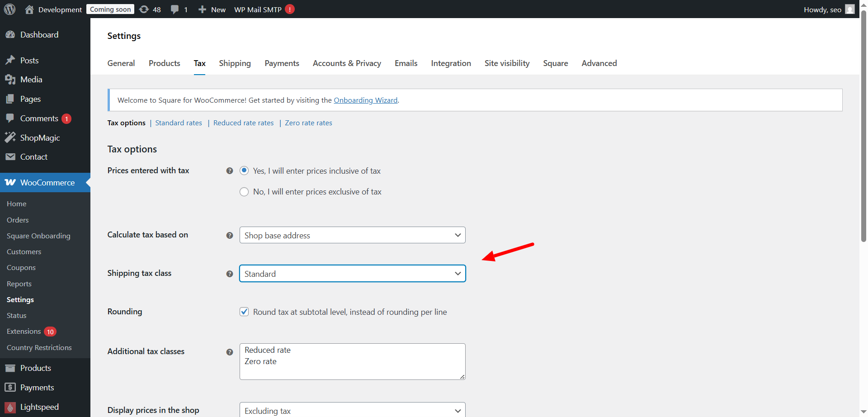Switch to the Products settings tab
This screenshot has height=417, width=868.
[165, 63]
